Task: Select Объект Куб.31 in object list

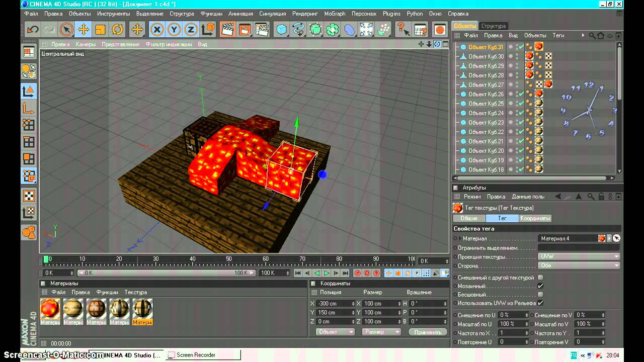Action: (486, 47)
